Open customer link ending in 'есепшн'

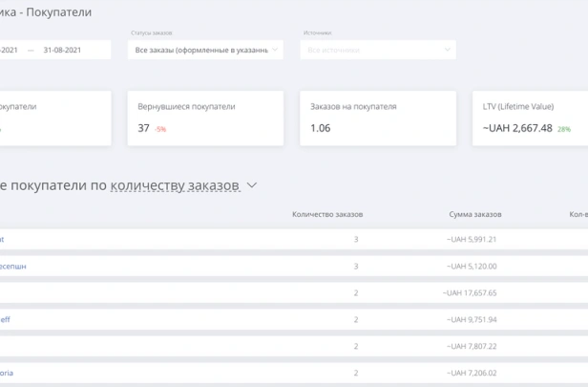(x=14, y=267)
